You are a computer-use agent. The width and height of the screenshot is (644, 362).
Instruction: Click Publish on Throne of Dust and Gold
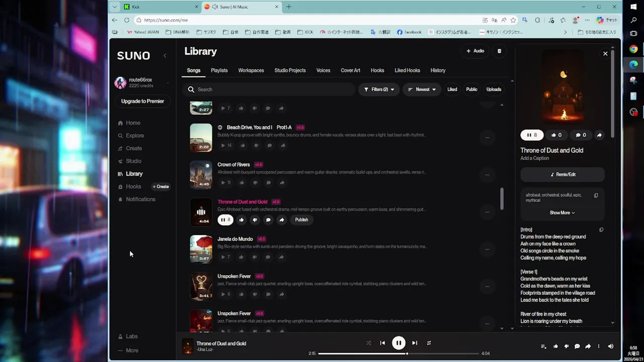pyautogui.click(x=301, y=220)
